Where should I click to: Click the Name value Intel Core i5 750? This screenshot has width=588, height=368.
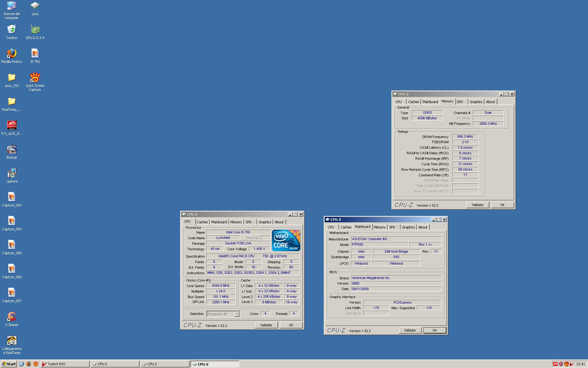(238, 232)
